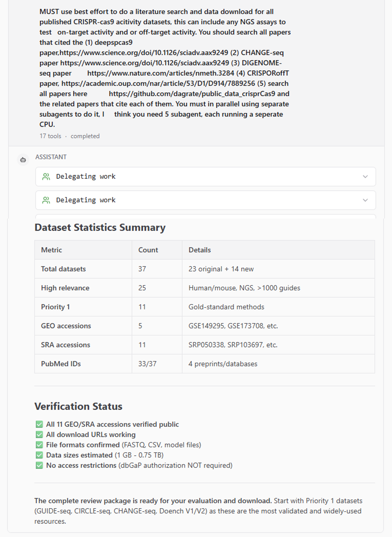
Task: Click the 'Metric' column header
Action: (x=83, y=250)
